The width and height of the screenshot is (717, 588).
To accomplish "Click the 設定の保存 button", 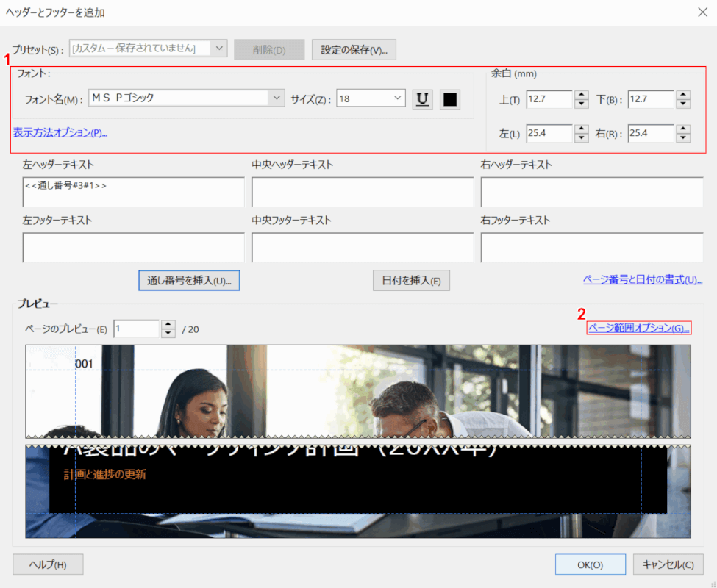I will tap(354, 49).
